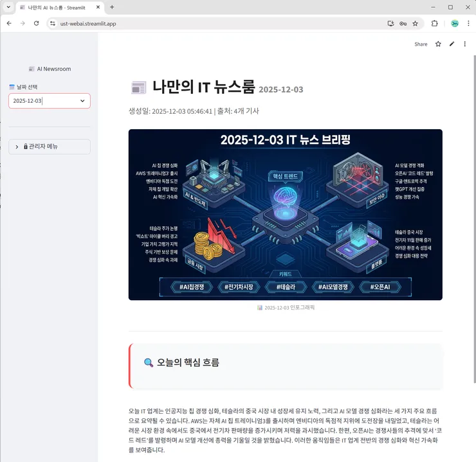Favorite the app with Streamlit star icon
Viewport: 476px width, 462px height.
pyautogui.click(x=438, y=44)
